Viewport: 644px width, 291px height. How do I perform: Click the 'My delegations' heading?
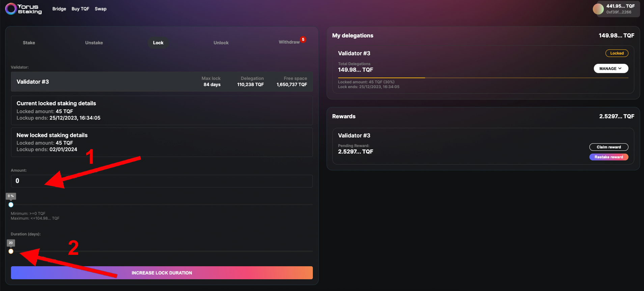(x=353, y=35)
